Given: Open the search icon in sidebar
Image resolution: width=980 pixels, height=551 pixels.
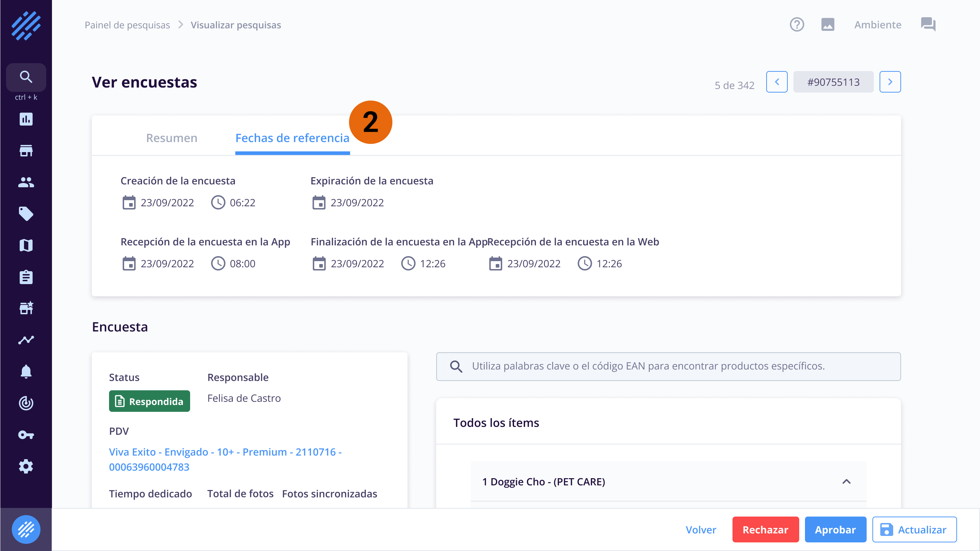Looking at the screenshot, I should pos(26,77).
